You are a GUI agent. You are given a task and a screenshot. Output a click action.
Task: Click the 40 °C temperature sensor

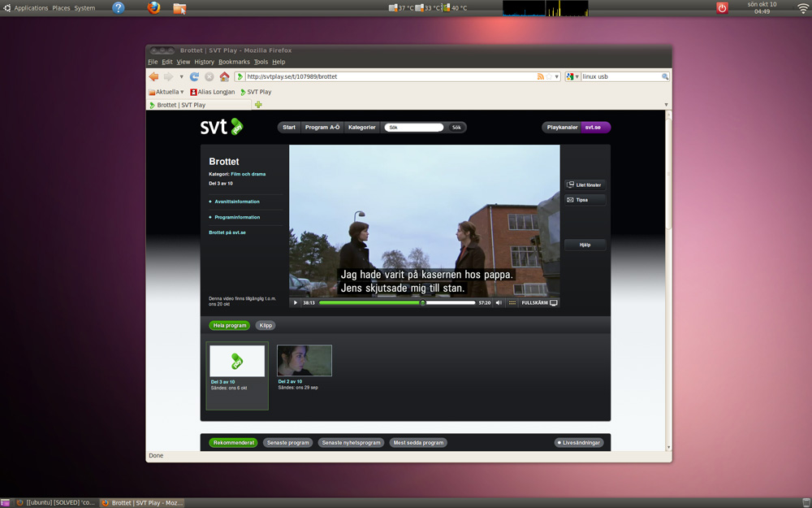pyautogui.click(x=455, y=8)
